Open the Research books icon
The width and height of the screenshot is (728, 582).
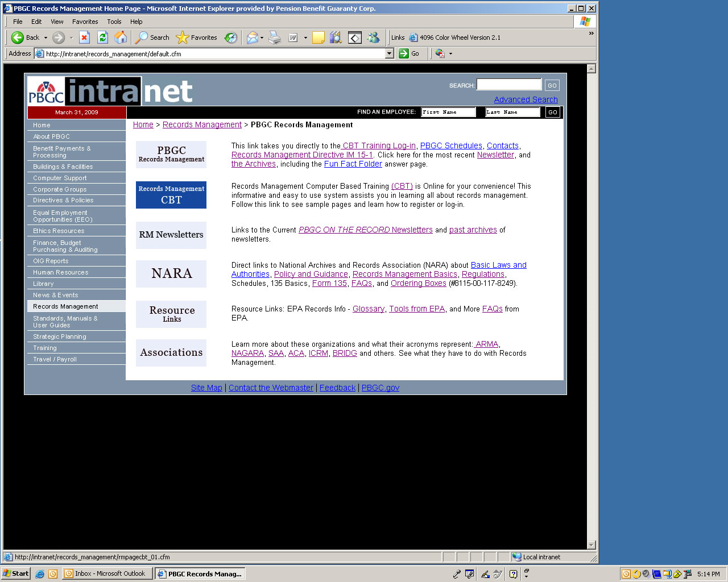pyautogui.click(x=336, y=38)
